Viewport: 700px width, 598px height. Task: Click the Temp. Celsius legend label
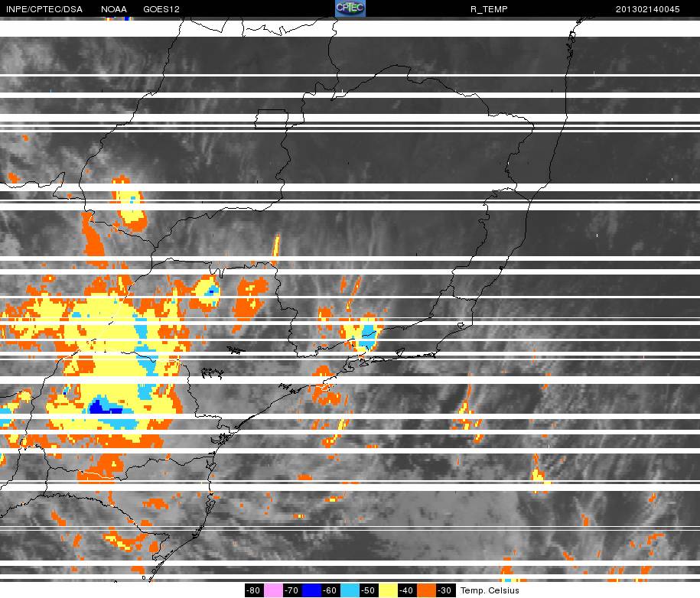490,590
